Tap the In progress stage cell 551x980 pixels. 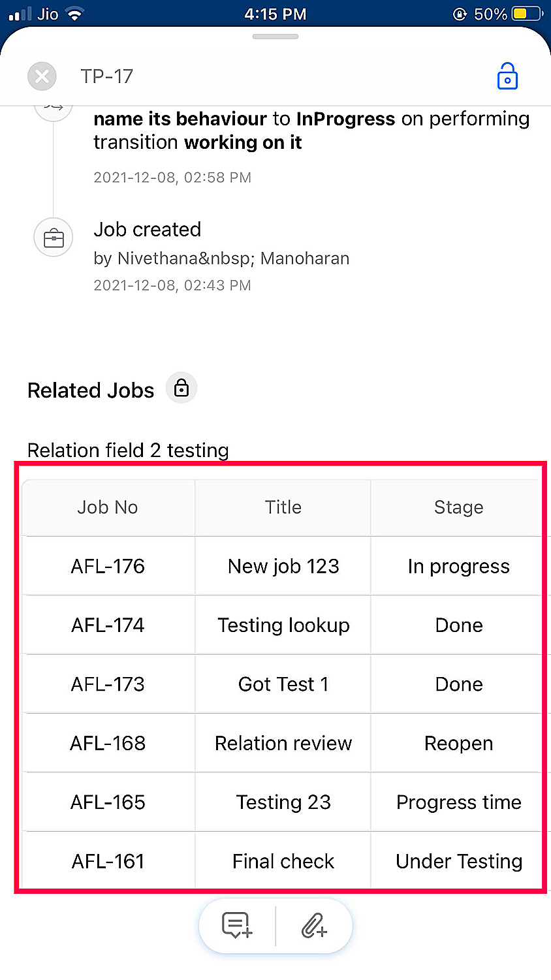(x=458, y=566)
